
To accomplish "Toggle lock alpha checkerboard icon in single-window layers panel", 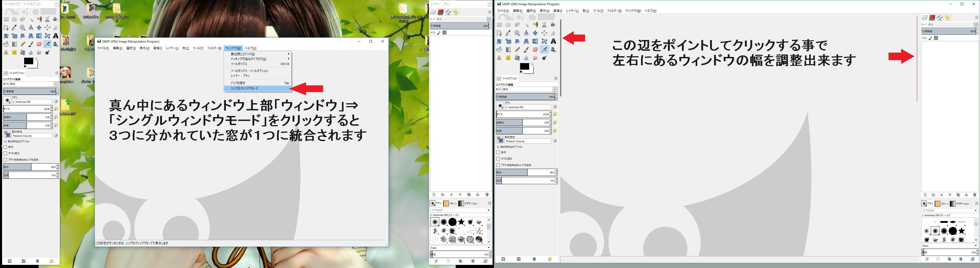I will (x=936, y=38).
